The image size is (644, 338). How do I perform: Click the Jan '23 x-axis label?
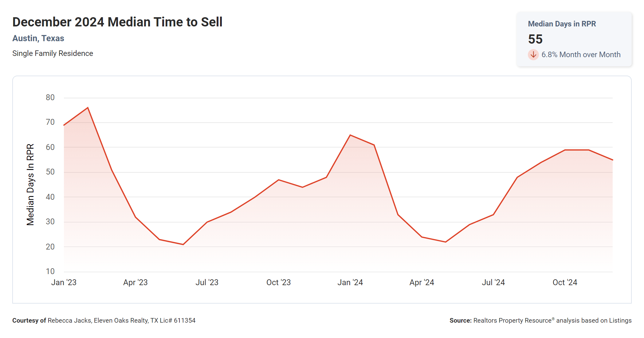64,282
